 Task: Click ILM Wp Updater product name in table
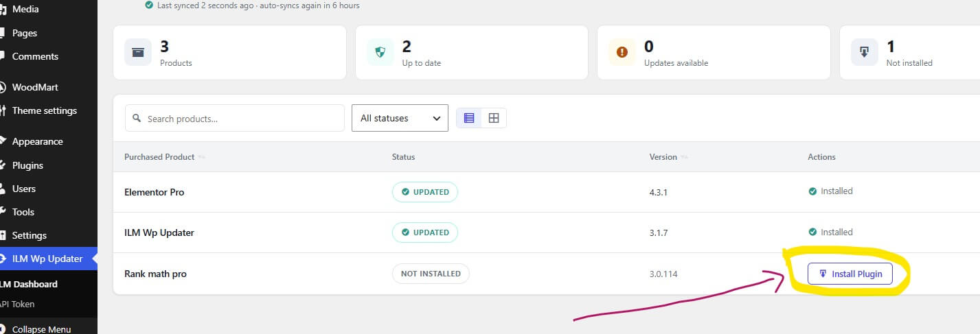pos(159,232)
